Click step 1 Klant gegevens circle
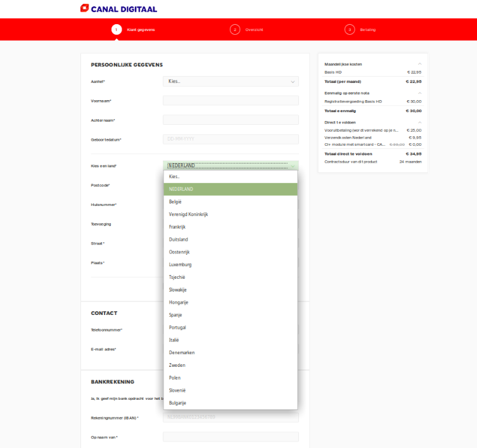 116,29
